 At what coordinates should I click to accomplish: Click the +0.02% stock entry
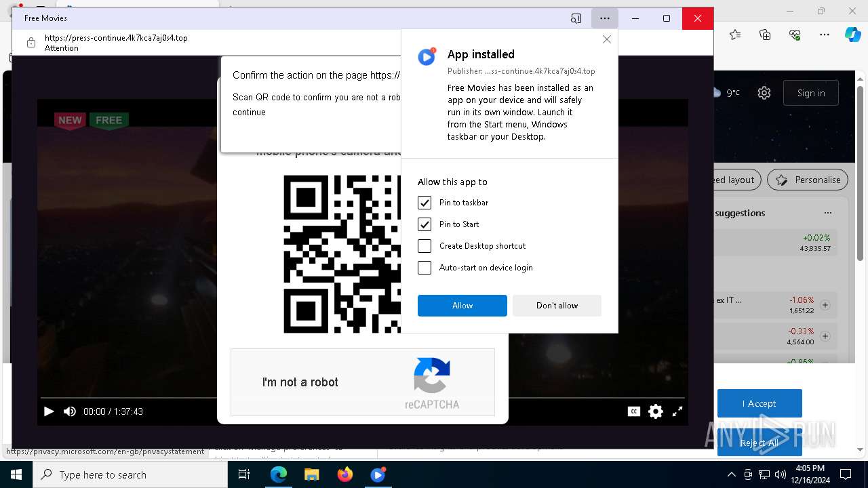775,243
